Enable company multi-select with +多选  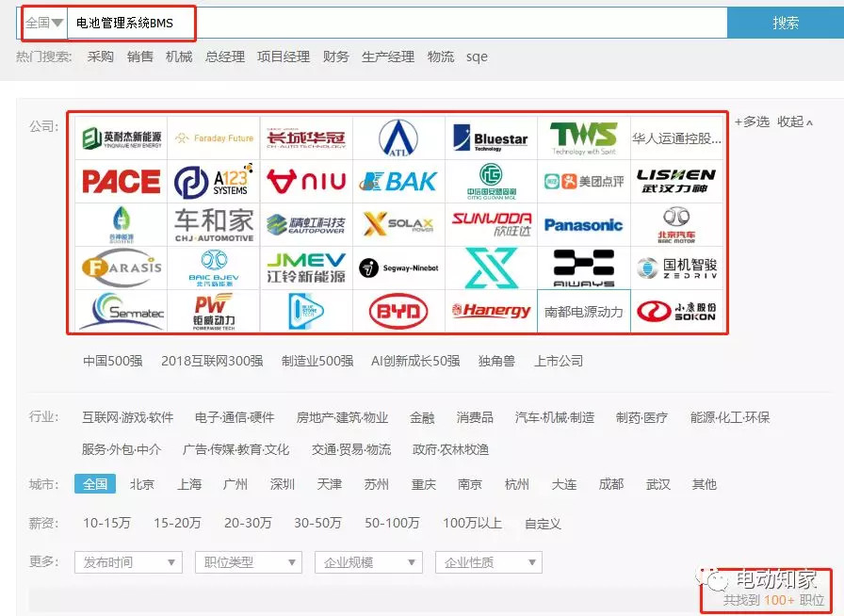pyautogui.click(x=752, y=122)
